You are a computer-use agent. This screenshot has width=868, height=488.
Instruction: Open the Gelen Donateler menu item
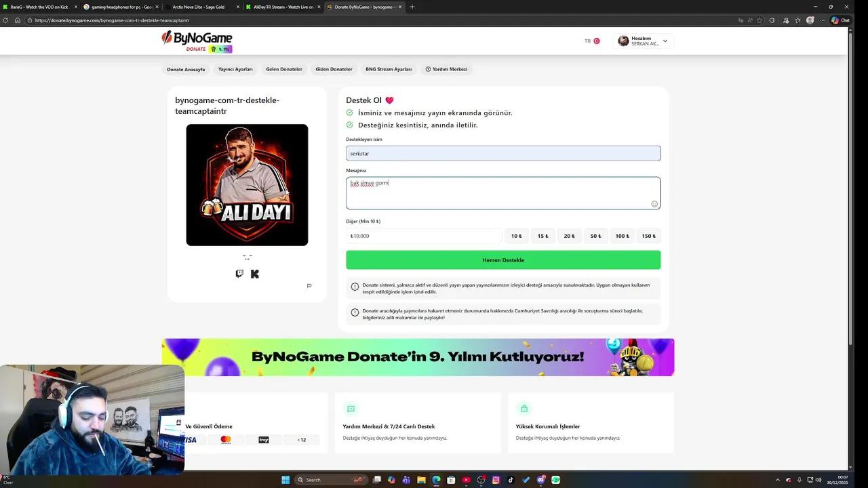[284, 69]
